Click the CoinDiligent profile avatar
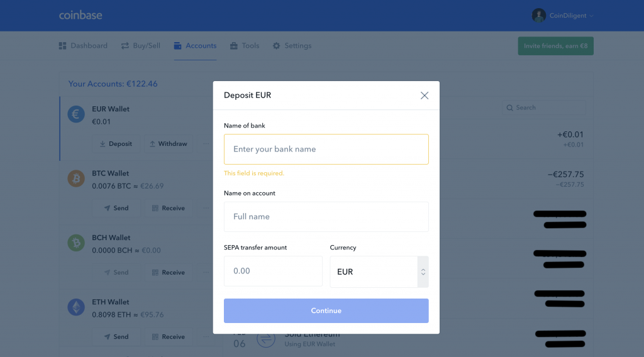This screenshot has width=644, height=357. coord(538,16)
